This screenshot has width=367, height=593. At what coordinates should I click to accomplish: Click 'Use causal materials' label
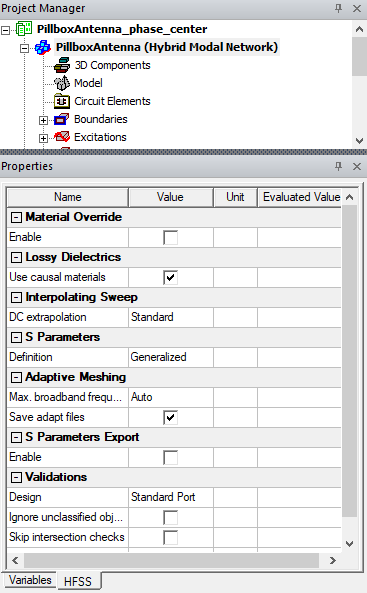[x=58, y=277]
